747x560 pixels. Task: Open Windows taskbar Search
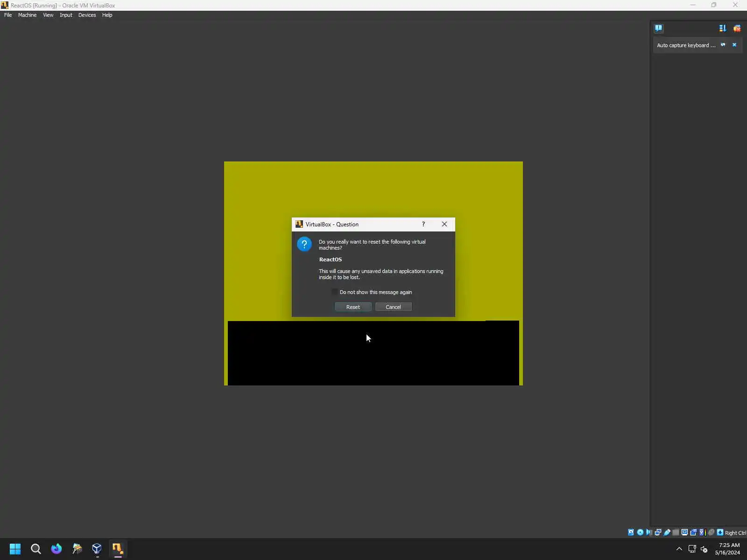pos(35,549)
